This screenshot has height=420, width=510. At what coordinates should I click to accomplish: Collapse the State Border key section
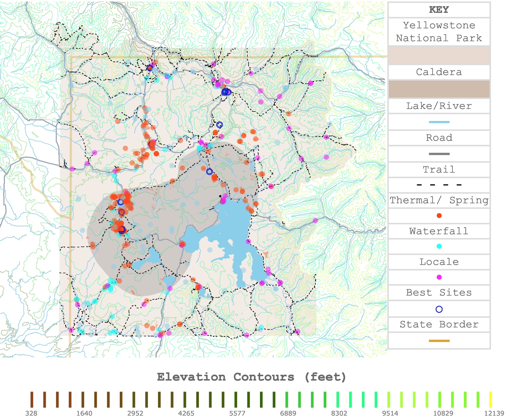coord(439,324)
